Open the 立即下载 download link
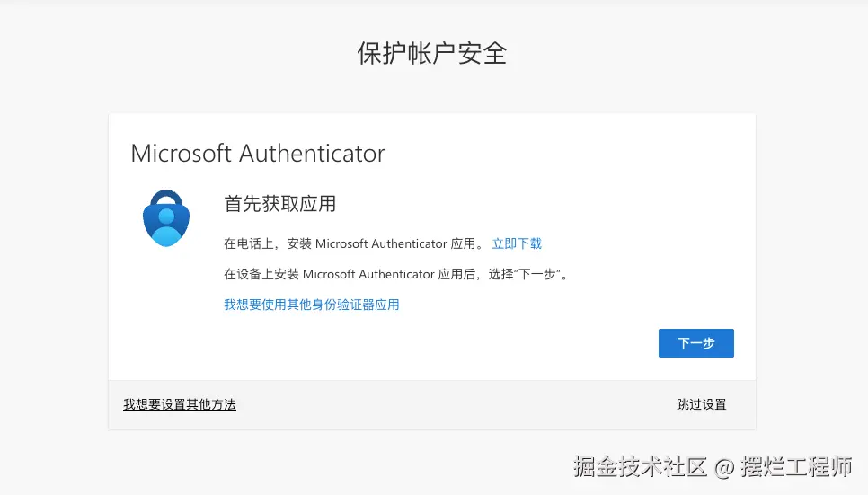 tap(517, 243)
